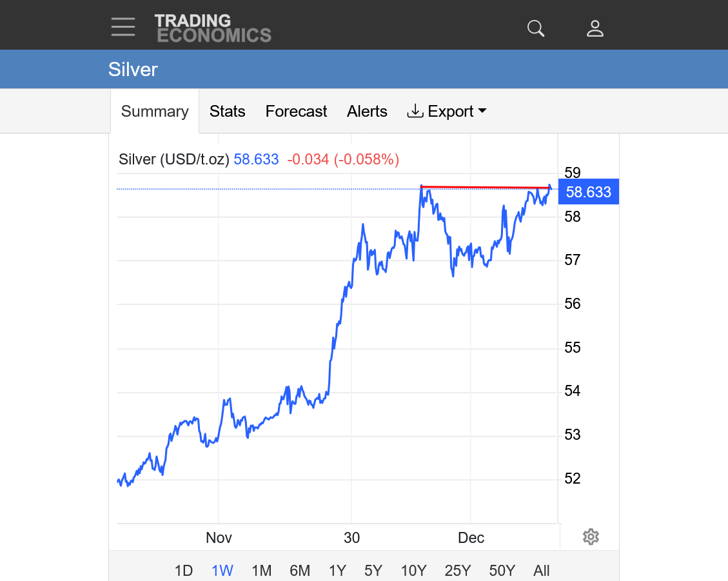The height and width of the screenshot is (581, 728).
Task: Open the Forecast tab
Action: [x=296, y=112]
